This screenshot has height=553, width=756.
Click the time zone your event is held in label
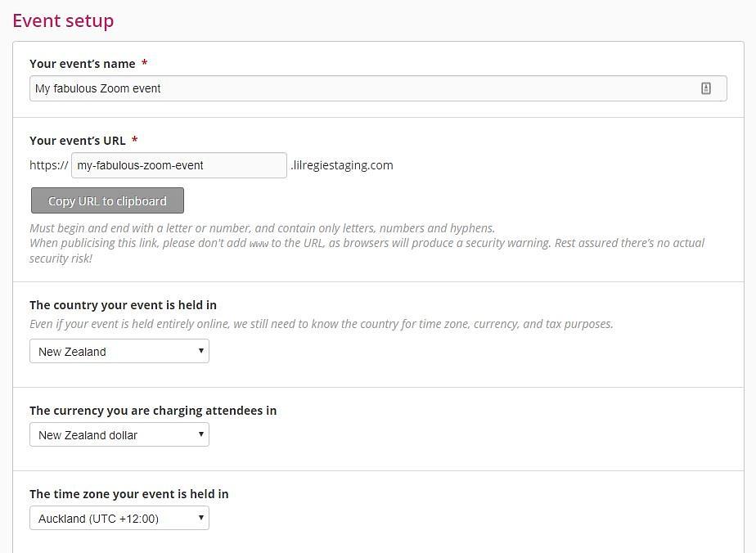pyautogui.click(x=128, y=494)
